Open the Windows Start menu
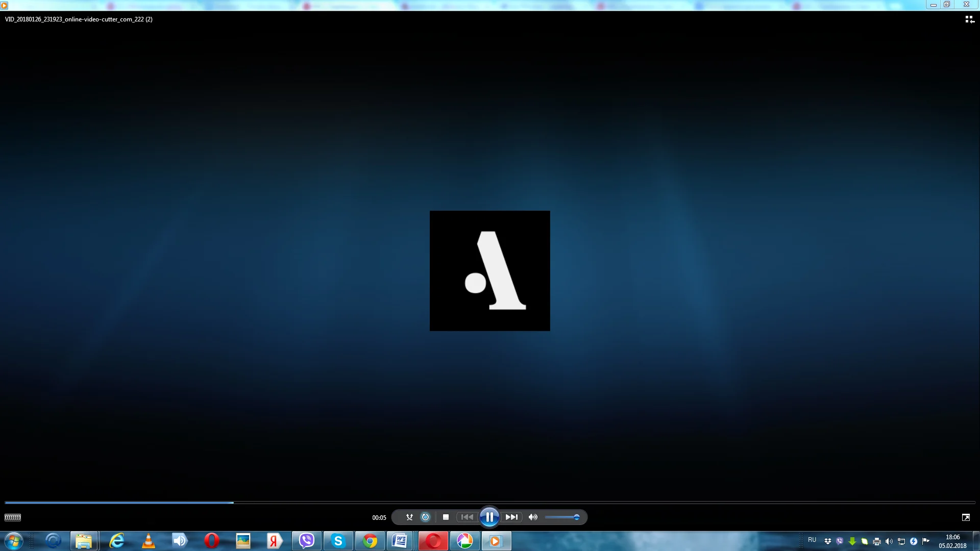The image size is (980, 551). click(14, 541)
